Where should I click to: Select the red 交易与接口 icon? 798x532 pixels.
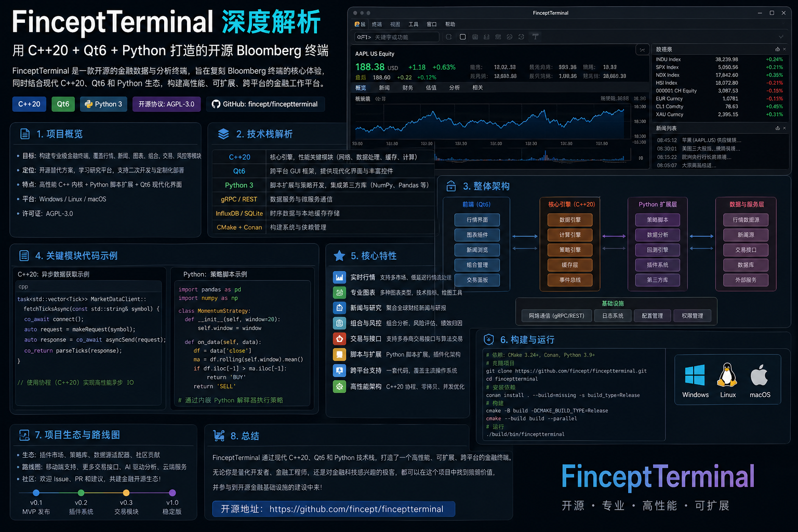pos(339,339)
